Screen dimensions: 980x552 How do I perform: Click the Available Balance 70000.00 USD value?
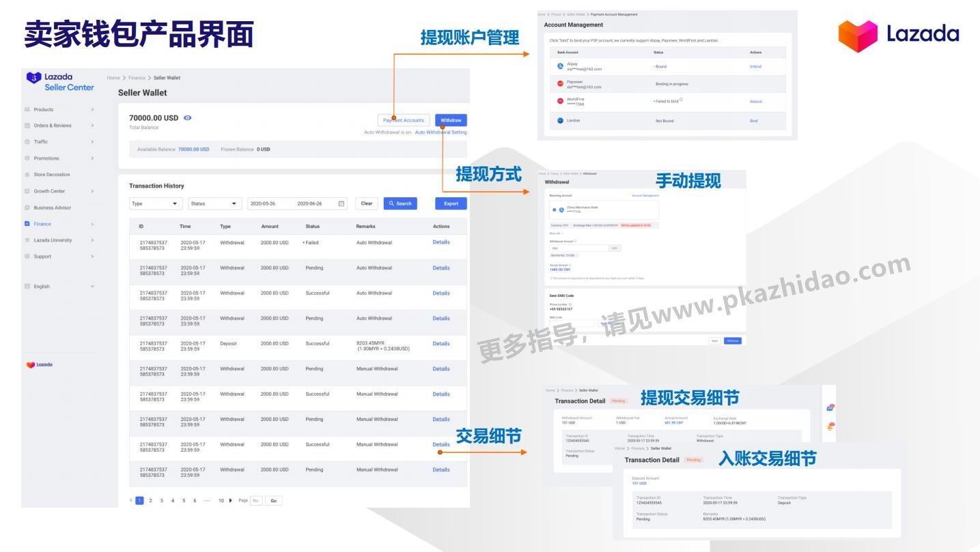click(194, 149)
